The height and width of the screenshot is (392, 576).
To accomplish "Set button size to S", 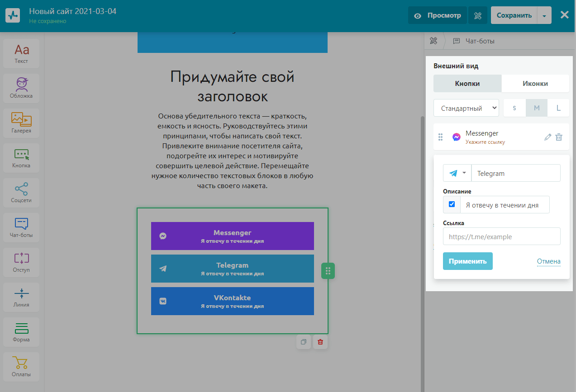I will point(514,108).
